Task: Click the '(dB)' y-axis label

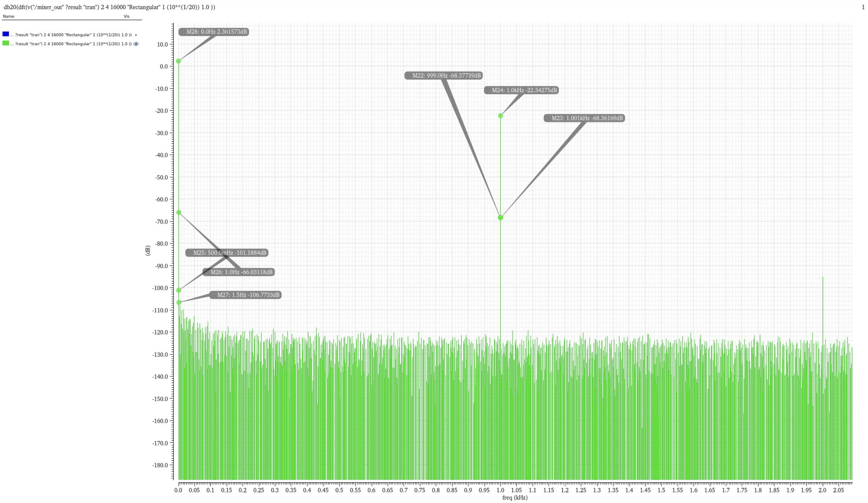Action: click(x=148, y=250)
